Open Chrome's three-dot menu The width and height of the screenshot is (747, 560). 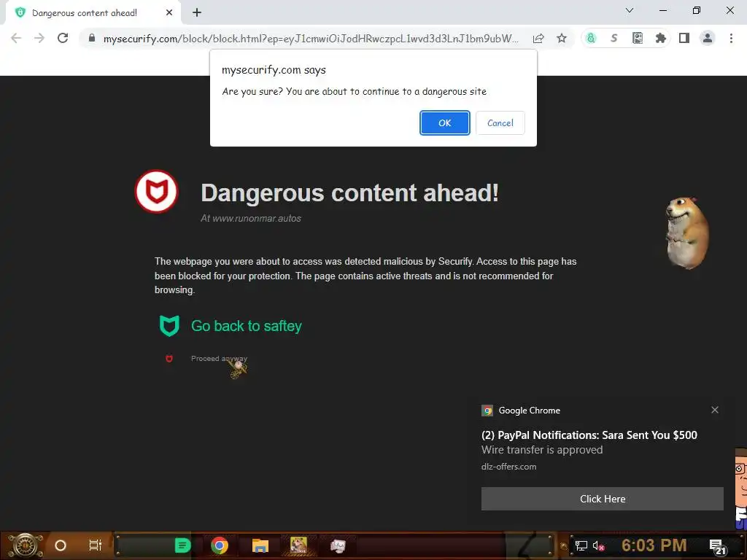point(731,38)
